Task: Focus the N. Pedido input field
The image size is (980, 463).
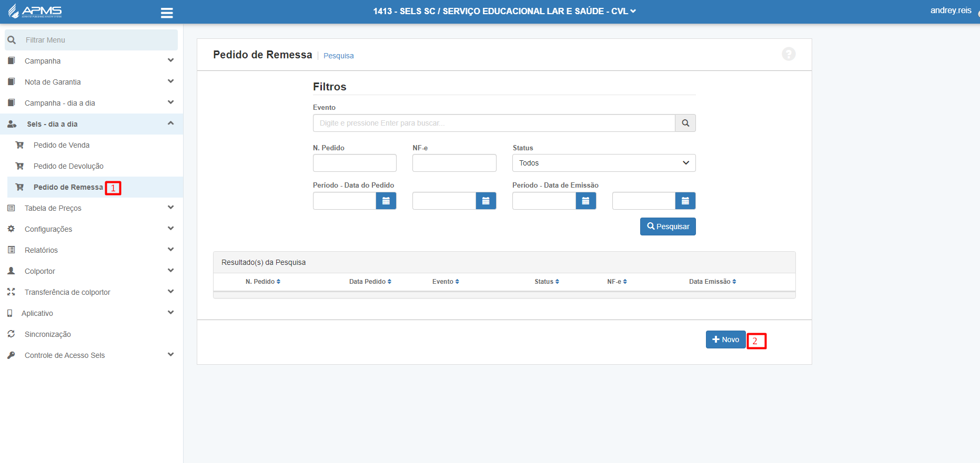Action: click(x=355, y=163)
